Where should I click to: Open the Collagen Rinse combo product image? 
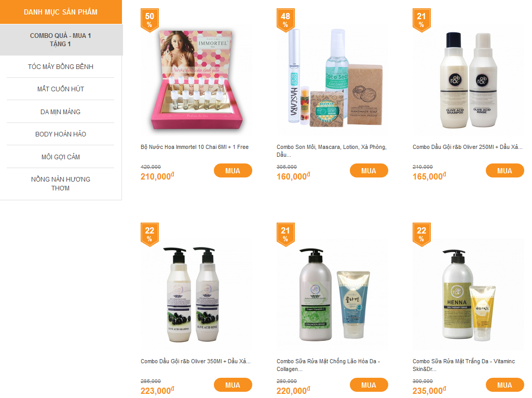tap(333, 294)
